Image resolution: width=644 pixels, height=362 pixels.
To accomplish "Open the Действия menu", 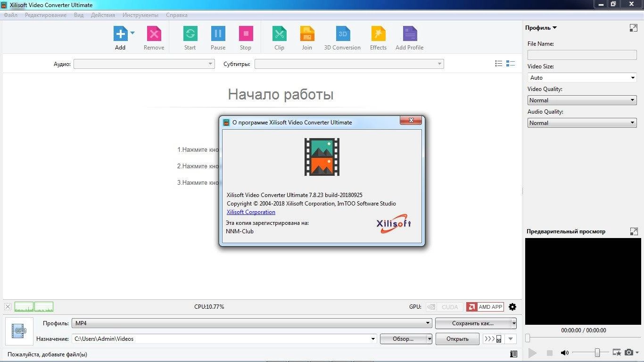I will click(103, 15).
